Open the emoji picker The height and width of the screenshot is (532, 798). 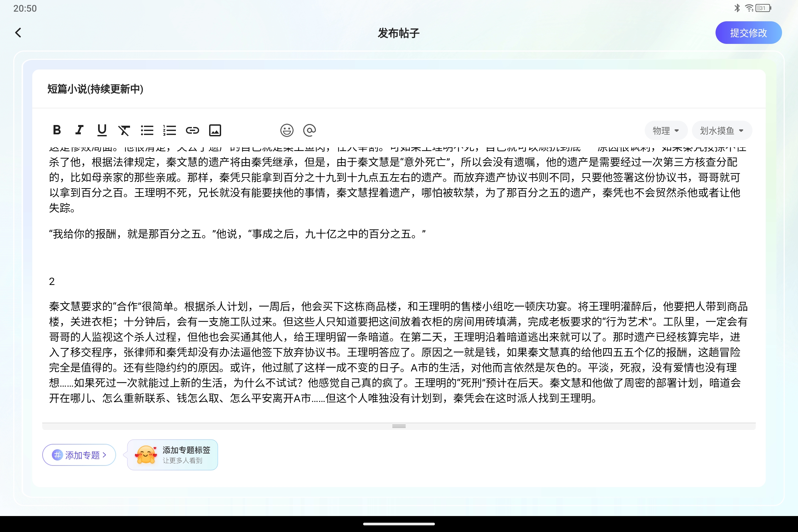point(287,130)
